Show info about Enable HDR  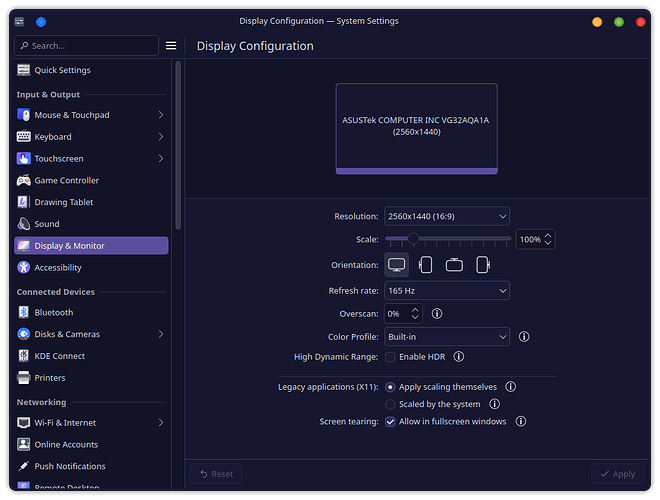click(459, 357)
